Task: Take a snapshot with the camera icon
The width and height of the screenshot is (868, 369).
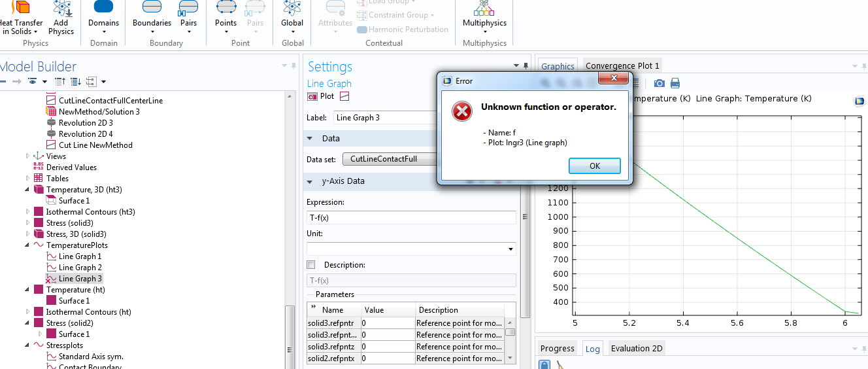Action: (659, 83)
